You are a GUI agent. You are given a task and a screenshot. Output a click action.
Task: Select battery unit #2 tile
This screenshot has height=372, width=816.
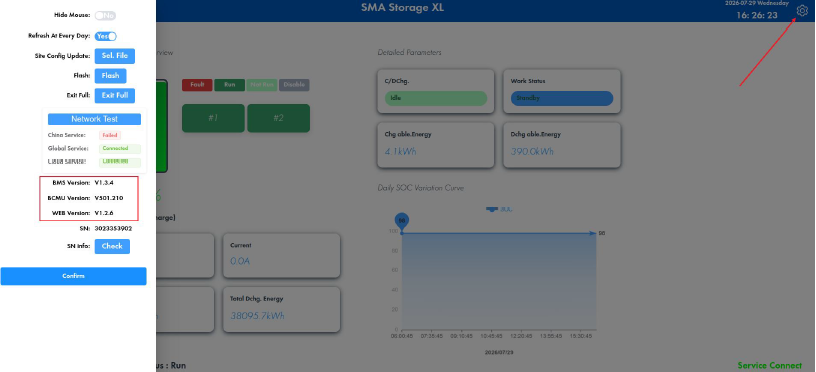coord(278,118)
